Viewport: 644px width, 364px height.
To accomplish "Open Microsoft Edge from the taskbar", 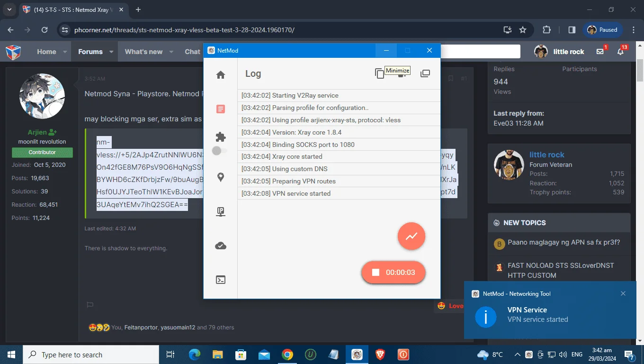I will pos(195,355).
